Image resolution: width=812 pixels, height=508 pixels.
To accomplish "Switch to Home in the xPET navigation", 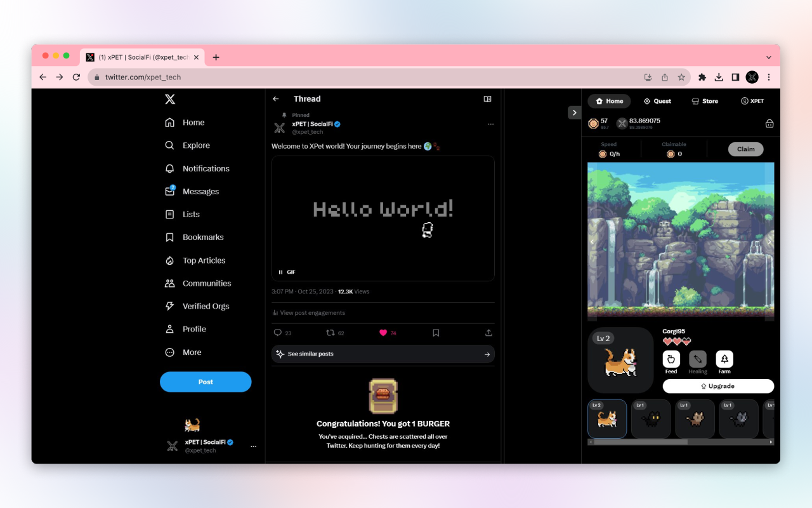I will 609,100.
